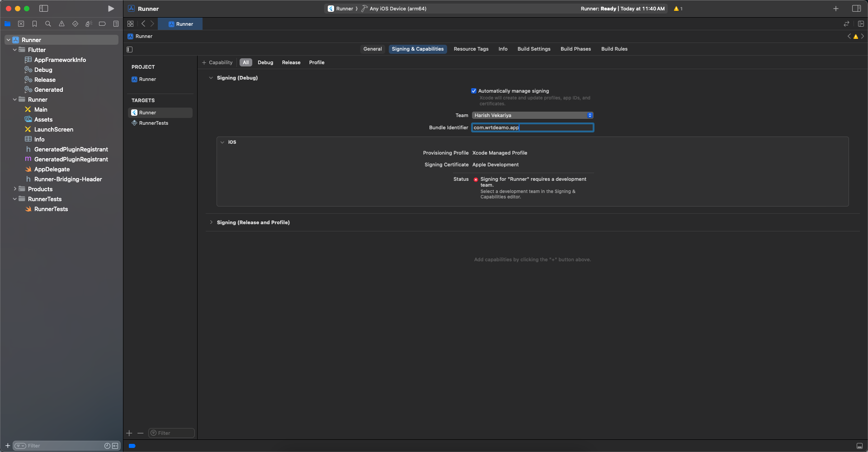Add editor on right split icon
Viewport: 868px width, 452px height.
coord(861,24)
